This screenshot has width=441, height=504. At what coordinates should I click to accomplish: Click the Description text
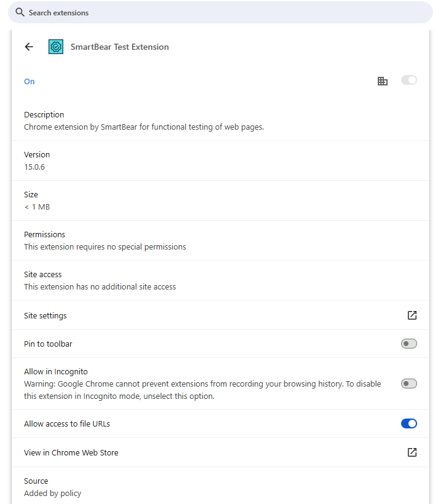tap(144, 127)
